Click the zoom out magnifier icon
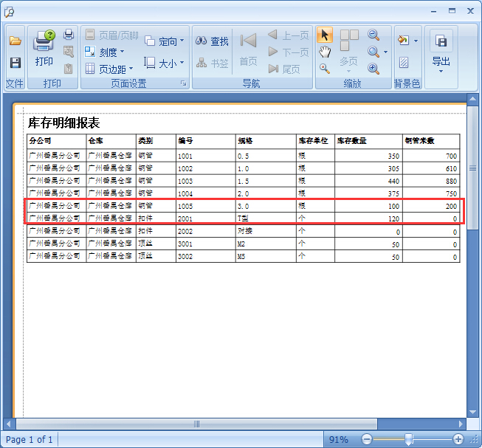The image size is (482, 448). tap(373, 35)
